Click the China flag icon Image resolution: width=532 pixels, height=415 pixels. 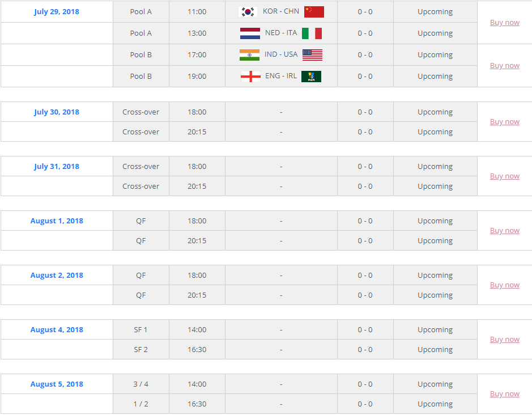tap(313, 11)
